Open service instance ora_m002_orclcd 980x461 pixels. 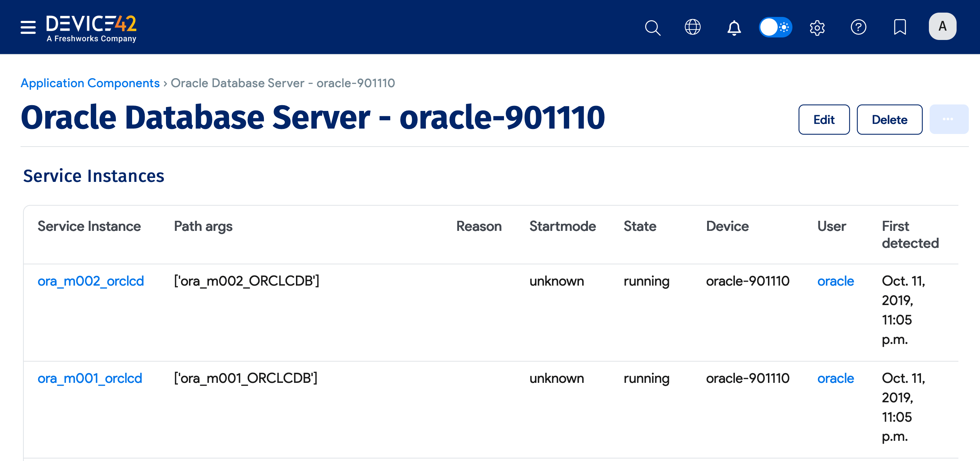90,281
